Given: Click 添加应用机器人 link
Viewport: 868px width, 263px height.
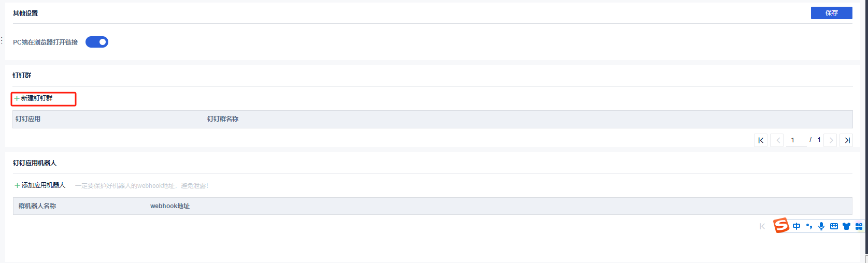Looking at the screenshot, I should pos(40,185).
